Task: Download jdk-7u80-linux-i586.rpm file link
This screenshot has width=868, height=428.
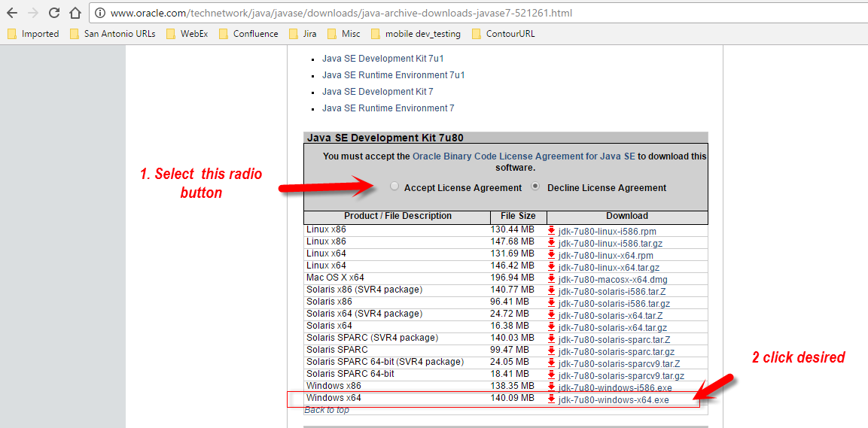Action: tap(608, 231)
